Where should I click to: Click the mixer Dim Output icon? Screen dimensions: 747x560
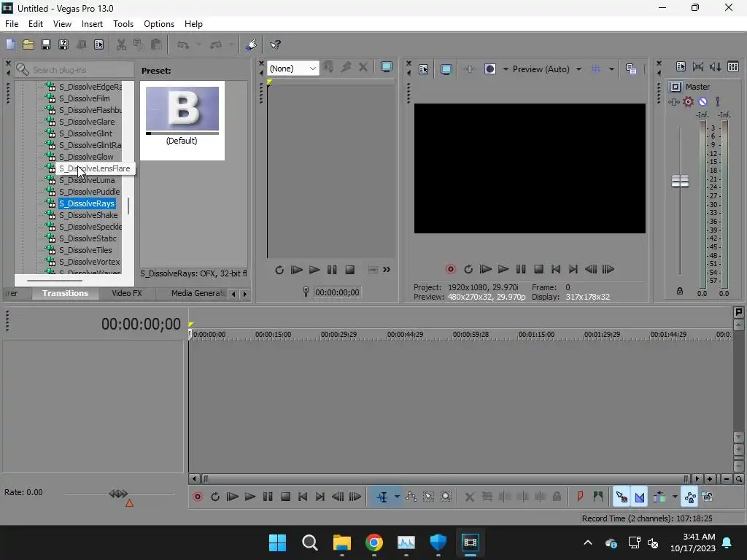tap(716, 67)
